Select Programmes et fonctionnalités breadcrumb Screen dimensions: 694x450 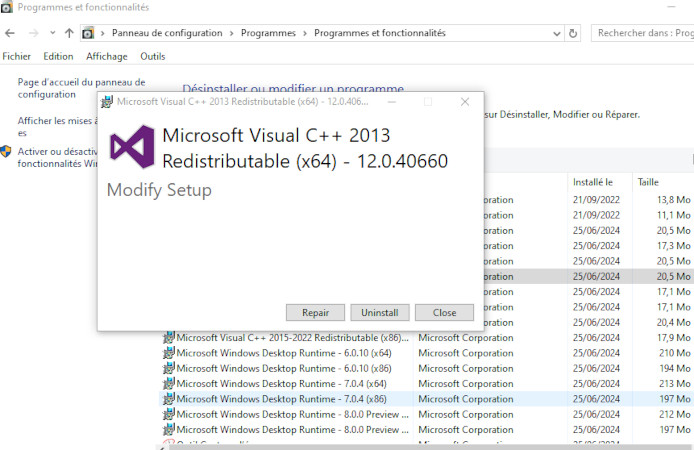pyautogui.click(x=380, y=33)
